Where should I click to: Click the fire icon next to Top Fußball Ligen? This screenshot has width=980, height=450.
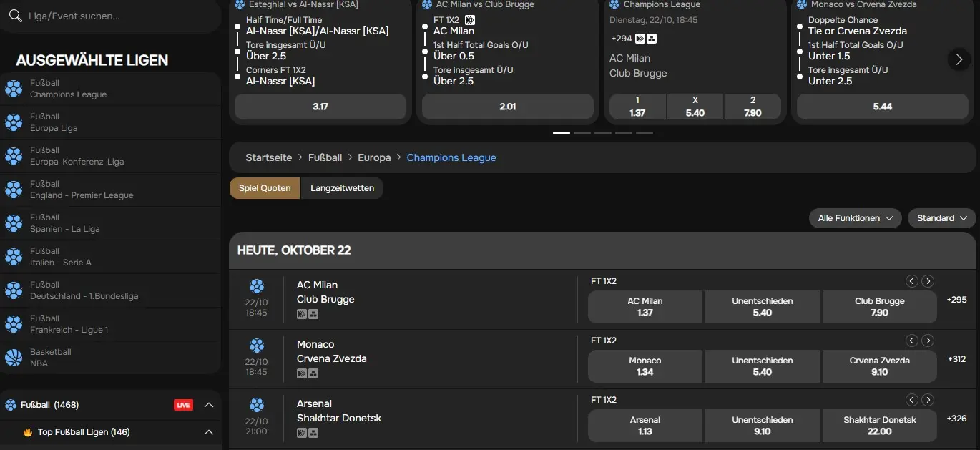coord(28,432)
